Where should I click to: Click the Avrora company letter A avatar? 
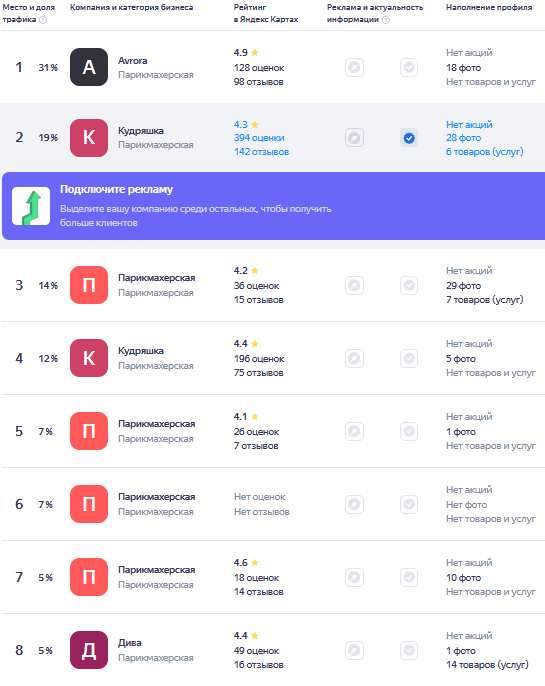point(89,67)
